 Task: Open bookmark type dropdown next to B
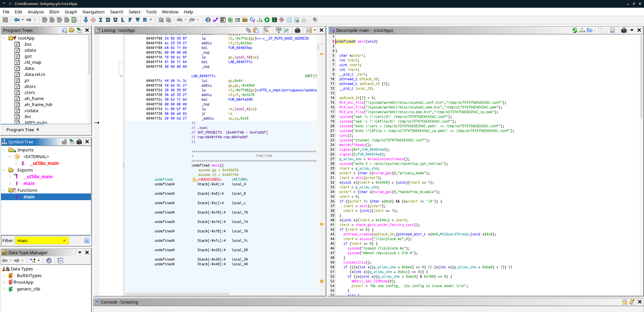point(151,20)
